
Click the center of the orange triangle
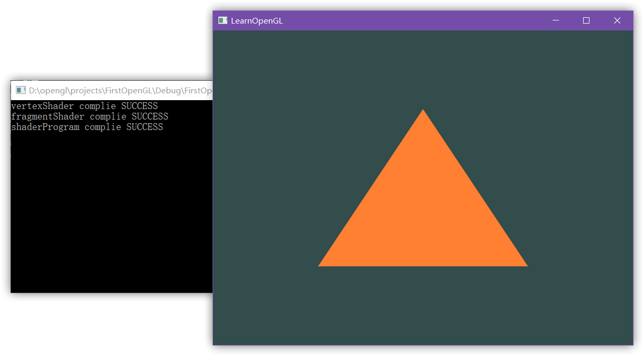pyautogui.click(x=423, y=215)
